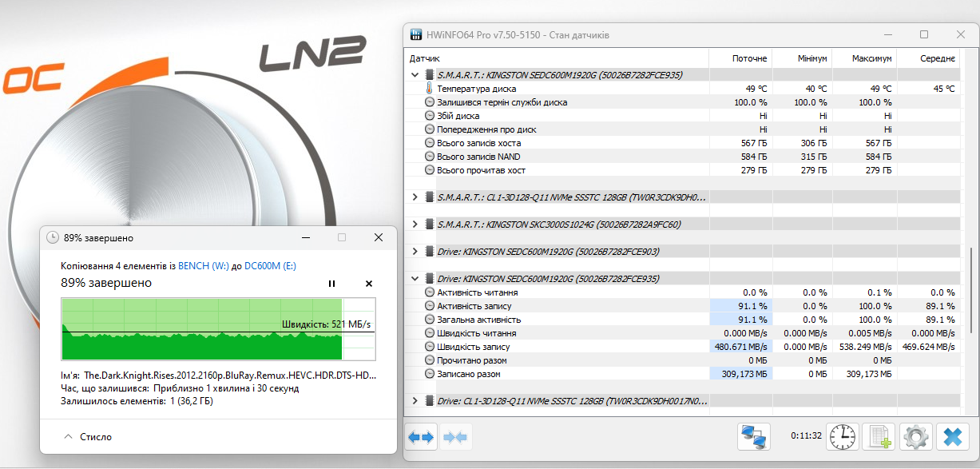
Task: Expand the Drive KINGSTON SEDC600M1920G FCE903 group
Action: point(415,252)
